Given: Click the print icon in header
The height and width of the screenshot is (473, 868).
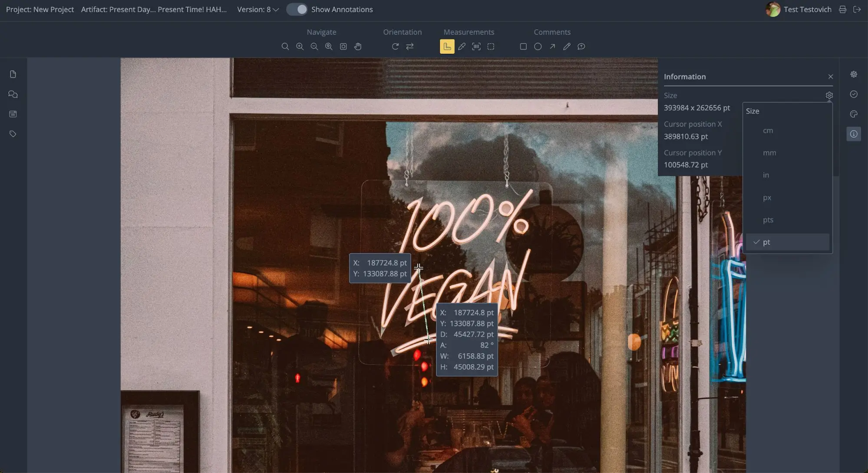Looking at the screenshot, I should click(x=842, y=10).
